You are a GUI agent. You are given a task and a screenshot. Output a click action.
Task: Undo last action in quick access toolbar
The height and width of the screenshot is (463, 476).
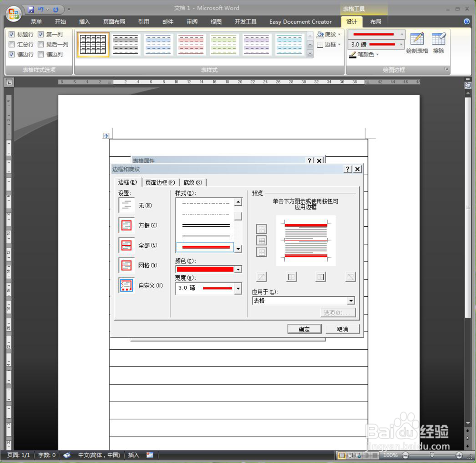[40, 10]
